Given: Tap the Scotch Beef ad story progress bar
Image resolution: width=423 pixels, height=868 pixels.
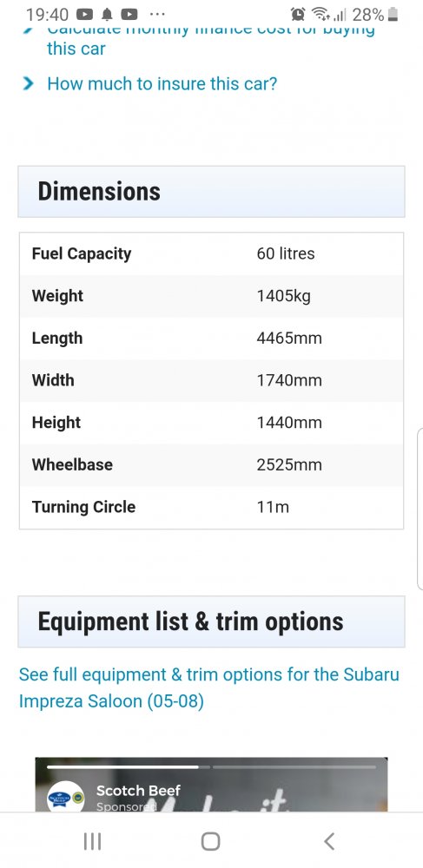Looking at the screenshot, I should click(212, 766).
